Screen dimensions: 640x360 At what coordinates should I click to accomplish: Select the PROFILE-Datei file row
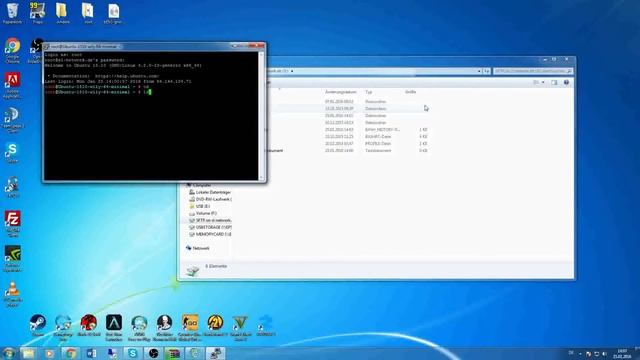pos(347,144)
